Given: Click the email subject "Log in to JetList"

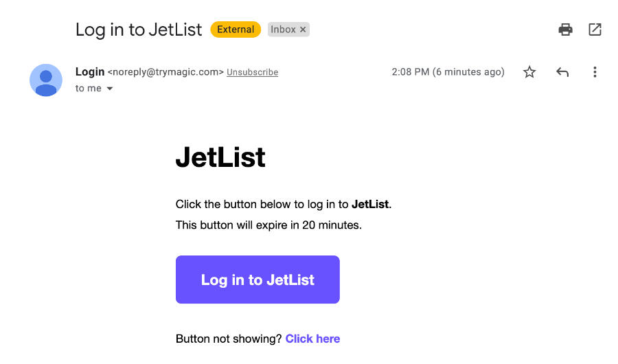Looking at the screenshot, I should pyautogui.click(x=139, y=30).
